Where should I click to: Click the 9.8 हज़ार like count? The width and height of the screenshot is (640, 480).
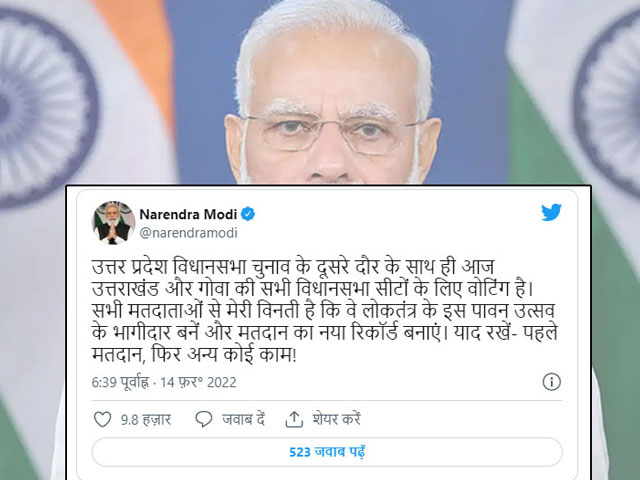pos(146,420)
